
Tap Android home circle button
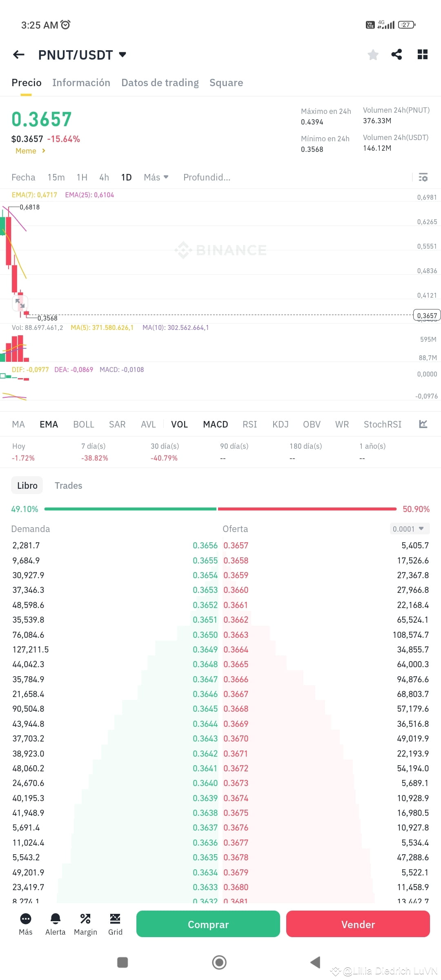tap(219, 962)
